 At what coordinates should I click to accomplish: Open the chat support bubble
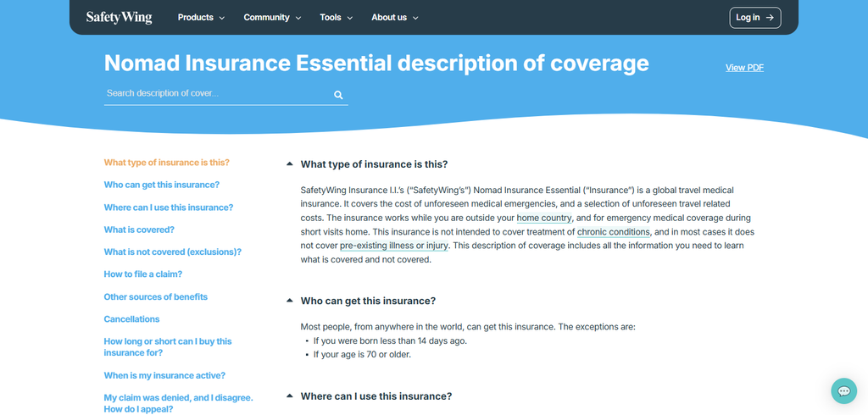[843, 391]
